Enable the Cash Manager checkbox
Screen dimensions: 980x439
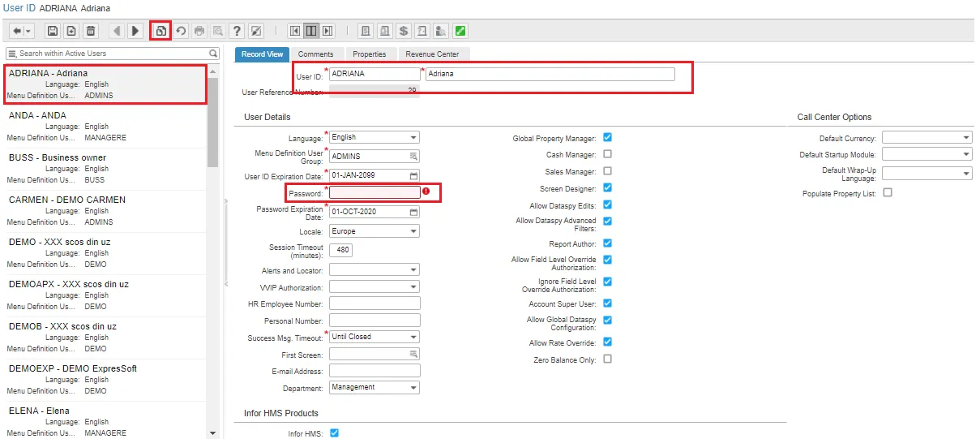tap(607, 154)
